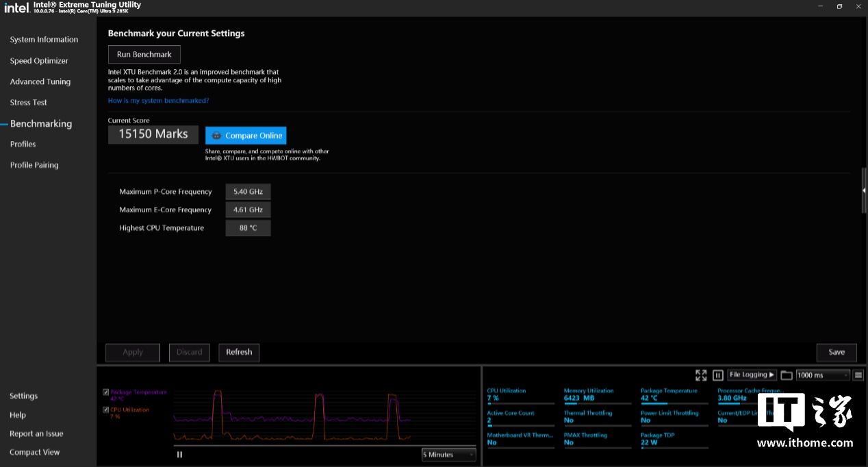
Task: Open the log files folder
Action: (787, 375)
